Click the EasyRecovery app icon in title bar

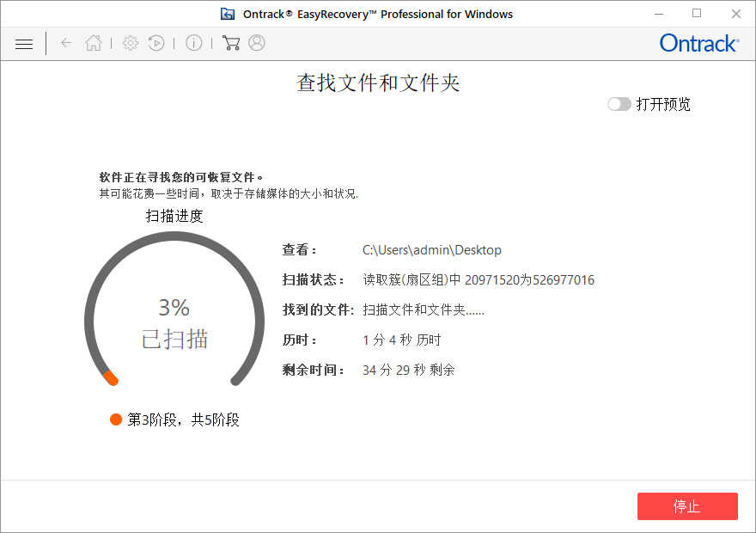(228, 14)
